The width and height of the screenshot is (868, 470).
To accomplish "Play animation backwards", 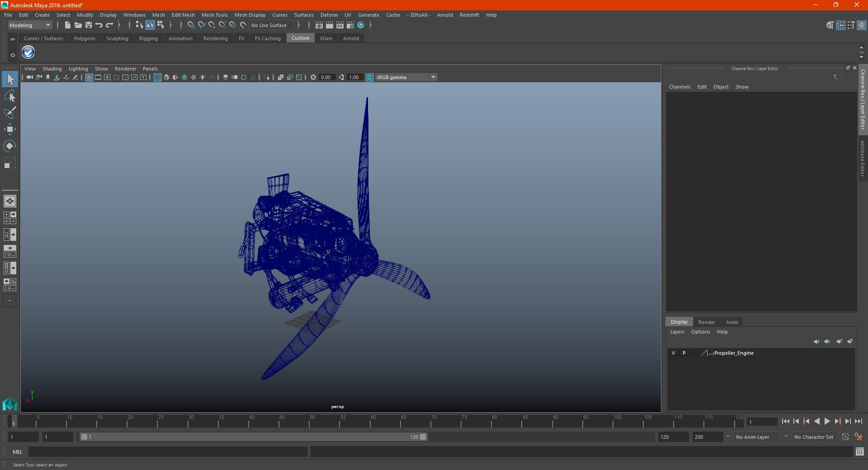I will pos(817,421).
